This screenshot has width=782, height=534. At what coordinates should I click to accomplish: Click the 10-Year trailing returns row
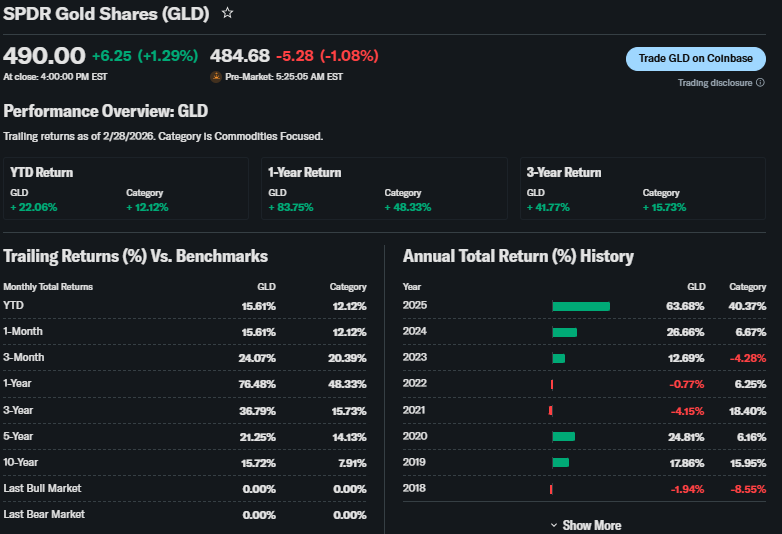185,462
